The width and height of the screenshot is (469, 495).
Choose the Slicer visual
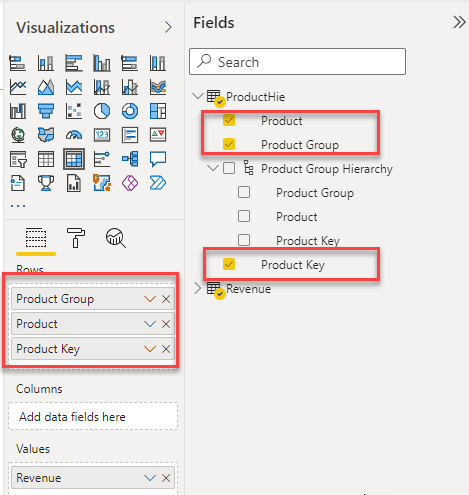pos(18,159)
